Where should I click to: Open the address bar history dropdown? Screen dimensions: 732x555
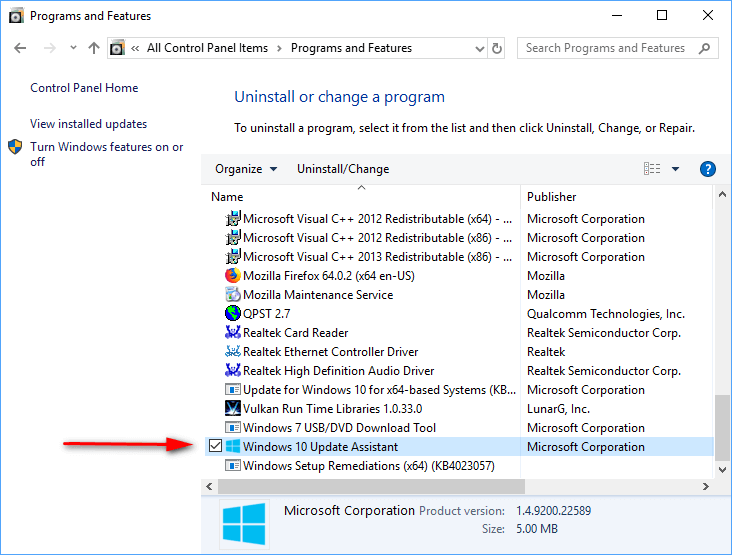click(x=476, y=48)
